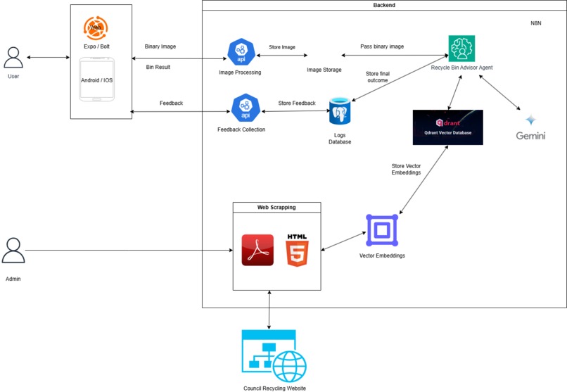Click the Android / IOS text
Image resolution: width=567 pixels, height=392 pixels.
point(96,80)
